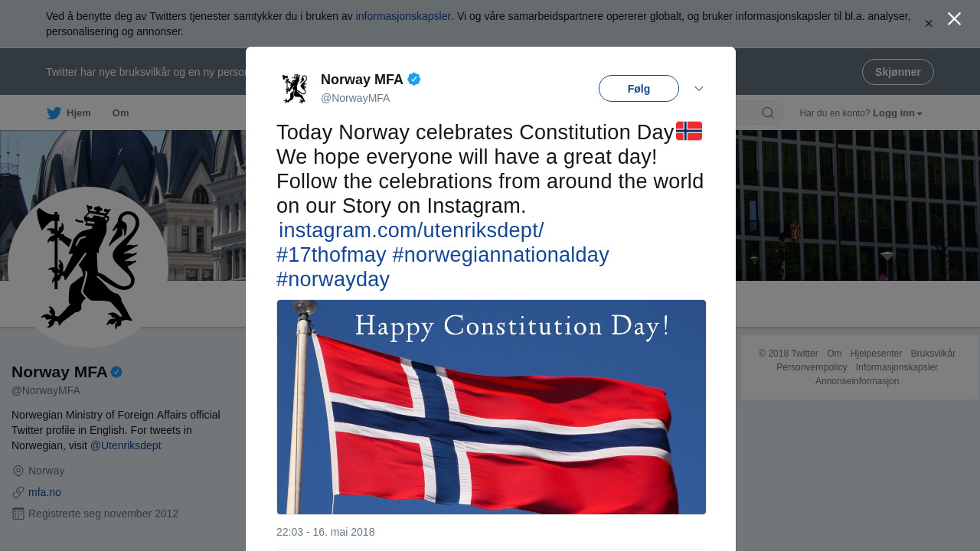Click the large lion profile picture

point(88,266)
